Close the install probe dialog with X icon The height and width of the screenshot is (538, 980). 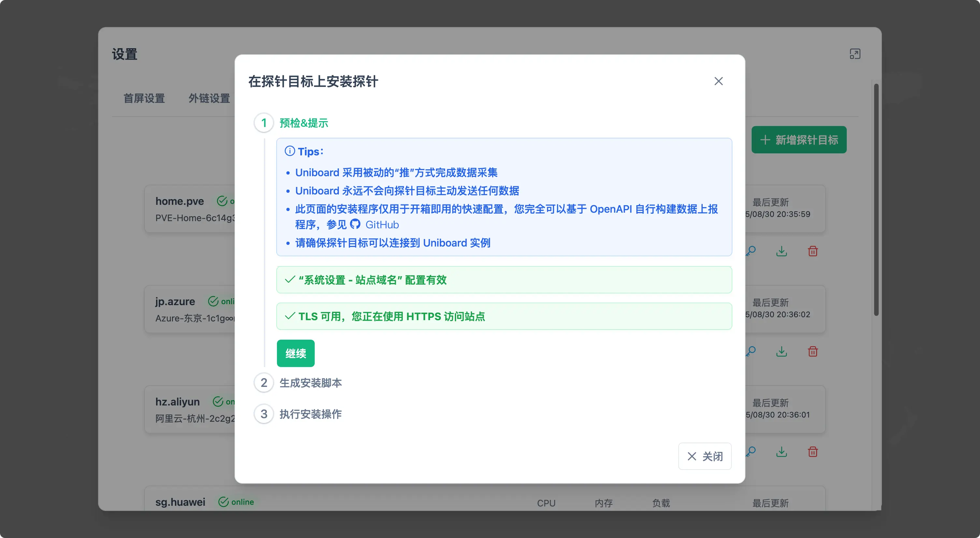click(x=718, y=81)
